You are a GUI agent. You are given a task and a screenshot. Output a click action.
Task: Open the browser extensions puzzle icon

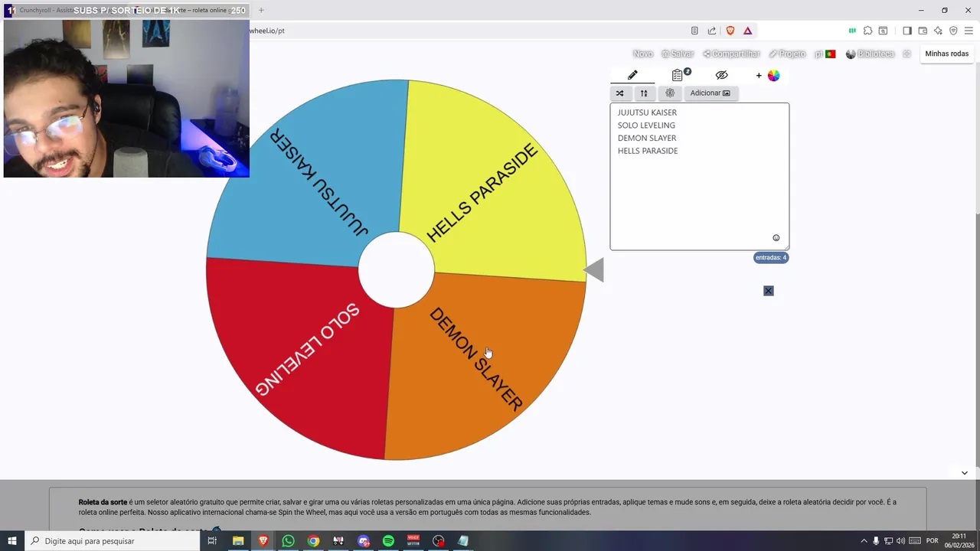point(867,31)
